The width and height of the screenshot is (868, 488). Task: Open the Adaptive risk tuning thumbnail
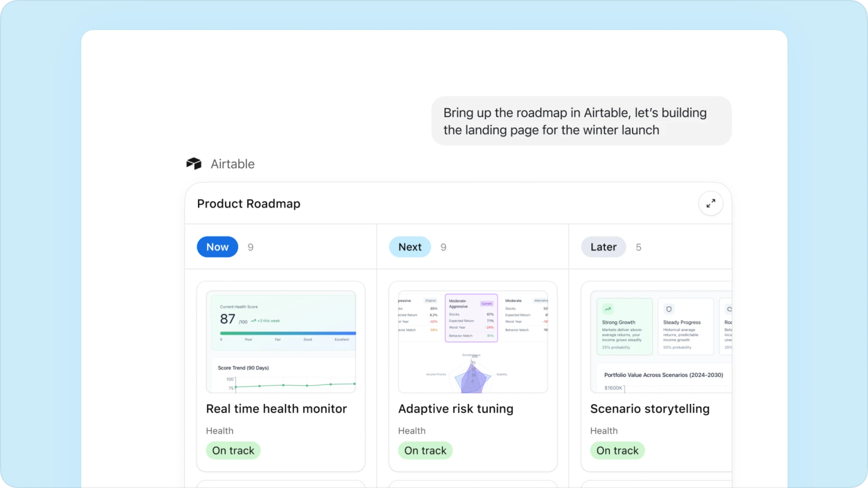[473, 342]
